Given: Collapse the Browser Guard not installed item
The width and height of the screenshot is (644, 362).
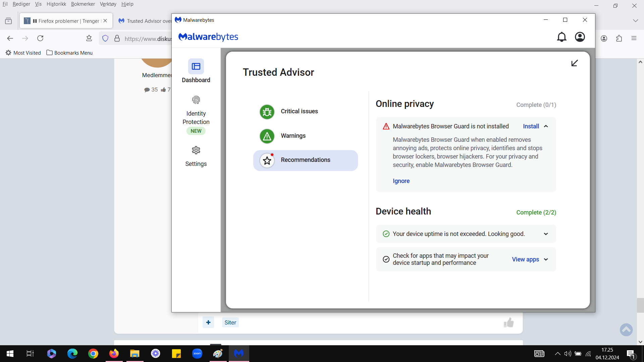Looking at the screenshot, I should [x=546, y=126].
